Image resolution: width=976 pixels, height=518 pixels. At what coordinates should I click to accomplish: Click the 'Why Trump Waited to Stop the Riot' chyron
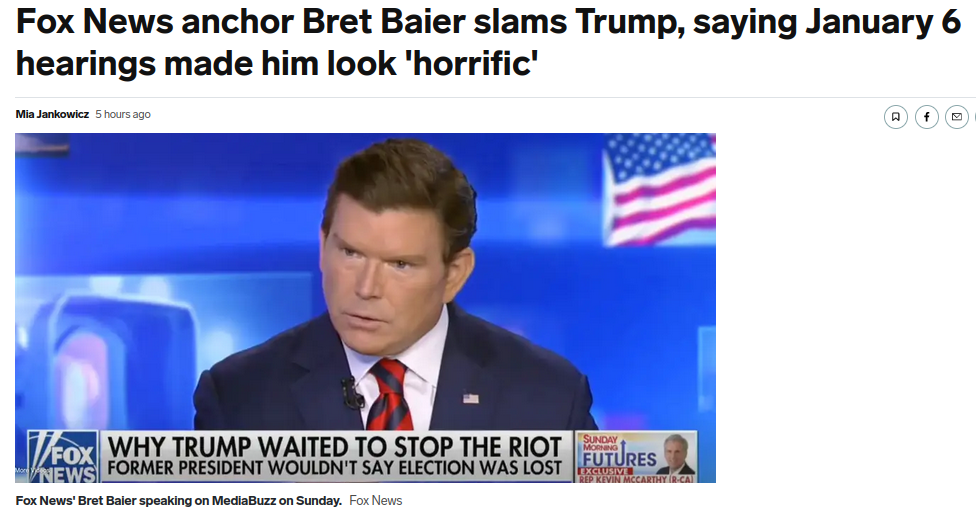[x=335, y=446]
